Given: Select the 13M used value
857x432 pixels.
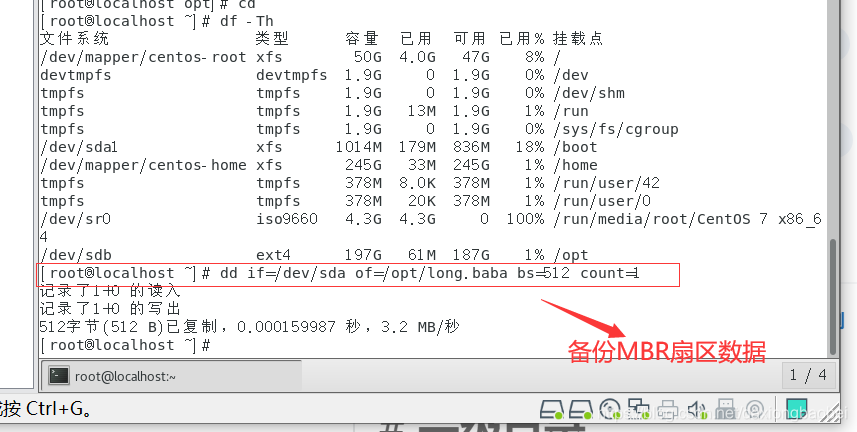Looking at the screenshot, I should (422, 111).
